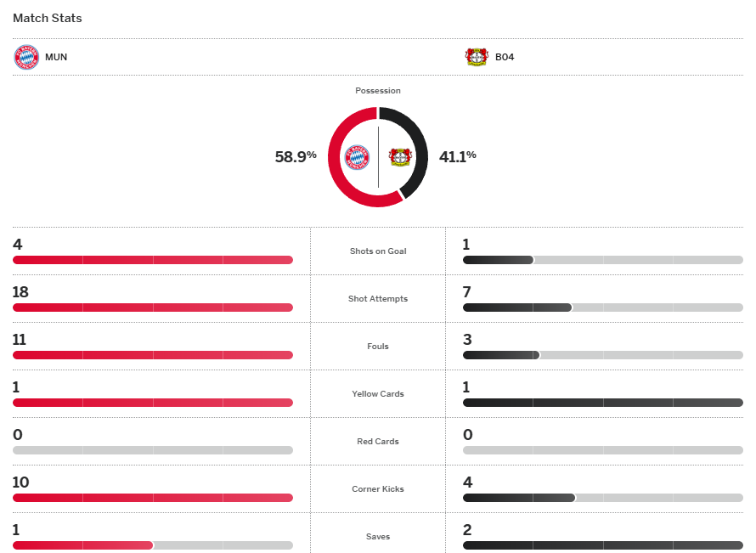756x553 pixels.
Task: Click the Bayer Leverkusen logo in header
Action: click(x=477, y=57)
